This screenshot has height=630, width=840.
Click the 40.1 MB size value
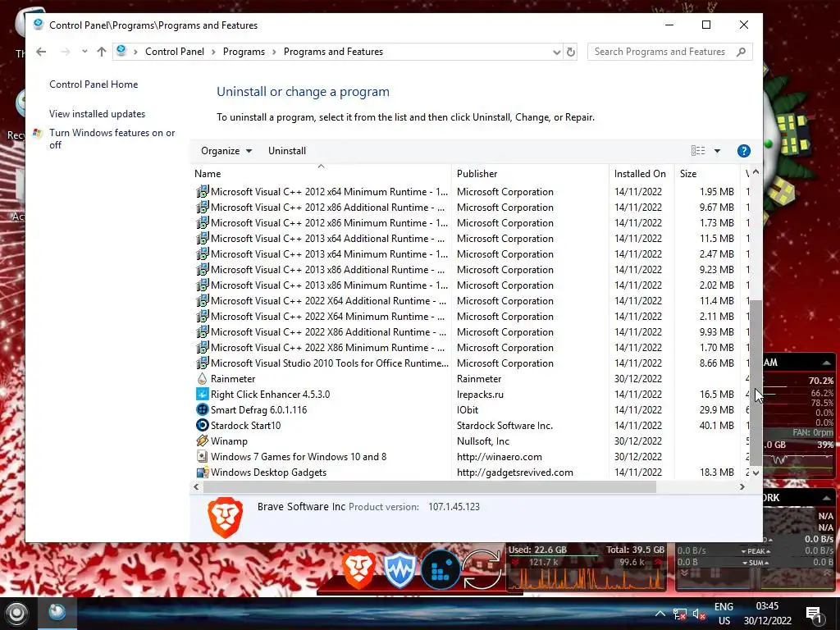[x=717, y=426]
